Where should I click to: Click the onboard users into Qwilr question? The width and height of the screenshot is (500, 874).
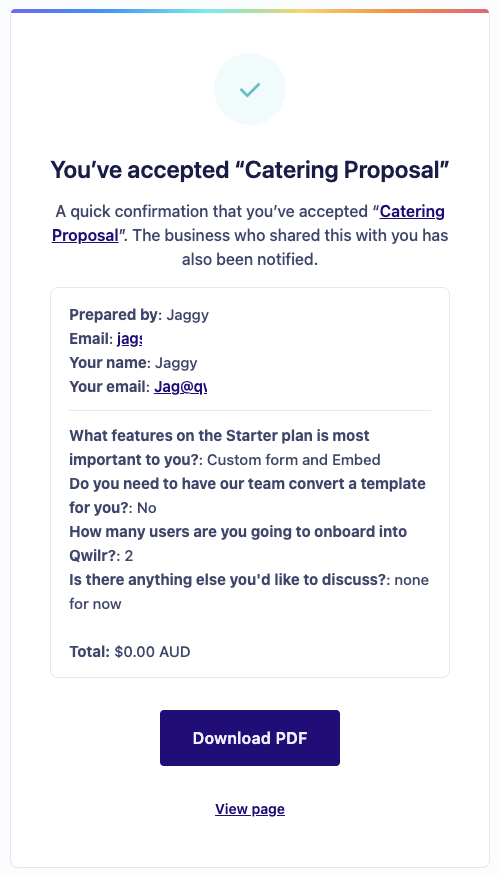238,543
